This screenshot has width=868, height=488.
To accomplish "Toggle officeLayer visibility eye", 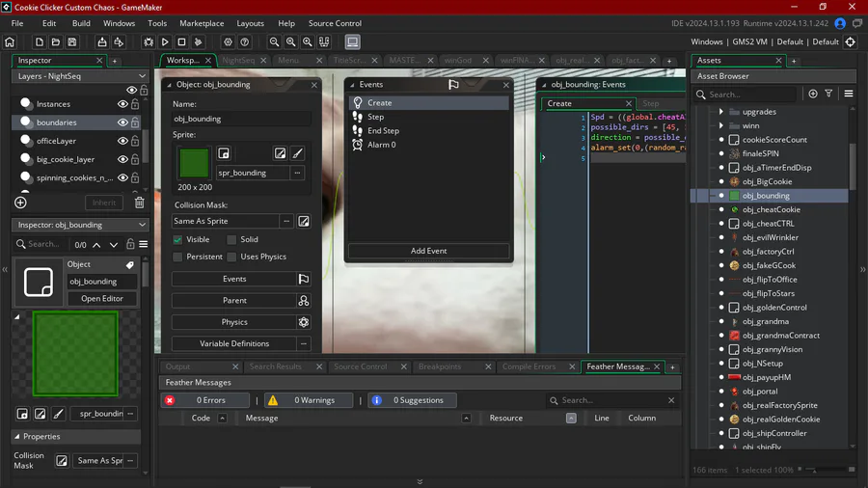I will coord(122,141).
